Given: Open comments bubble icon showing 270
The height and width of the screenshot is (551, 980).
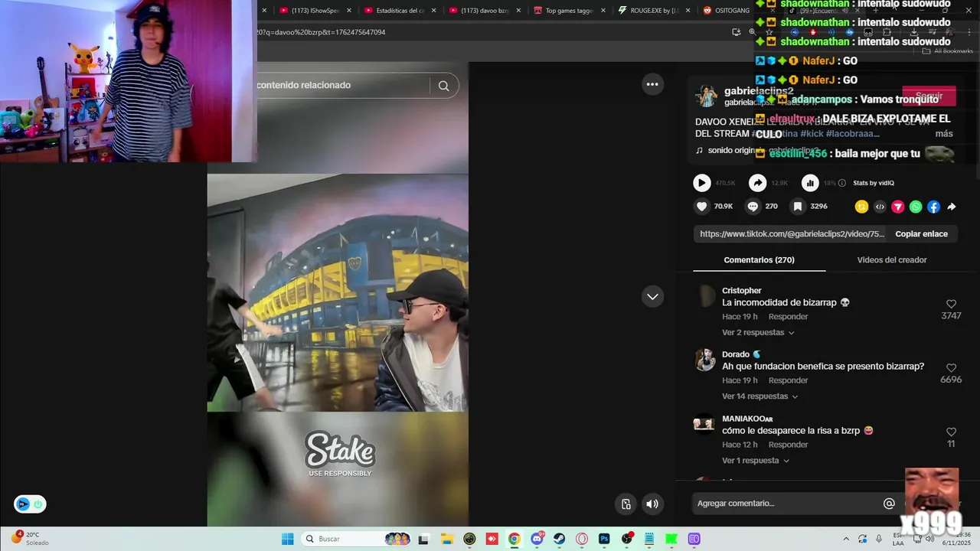Looking at the screenshot, I should pyautogui.click(x=753, y=206).
